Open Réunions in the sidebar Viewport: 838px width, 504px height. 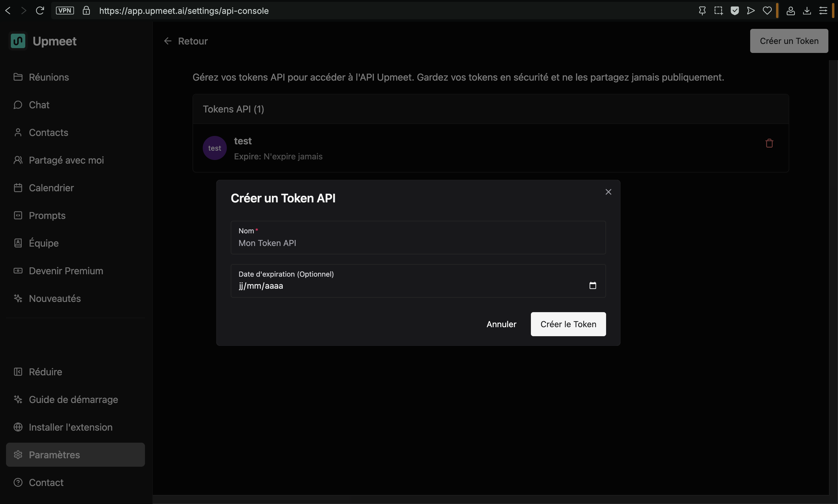75,77
